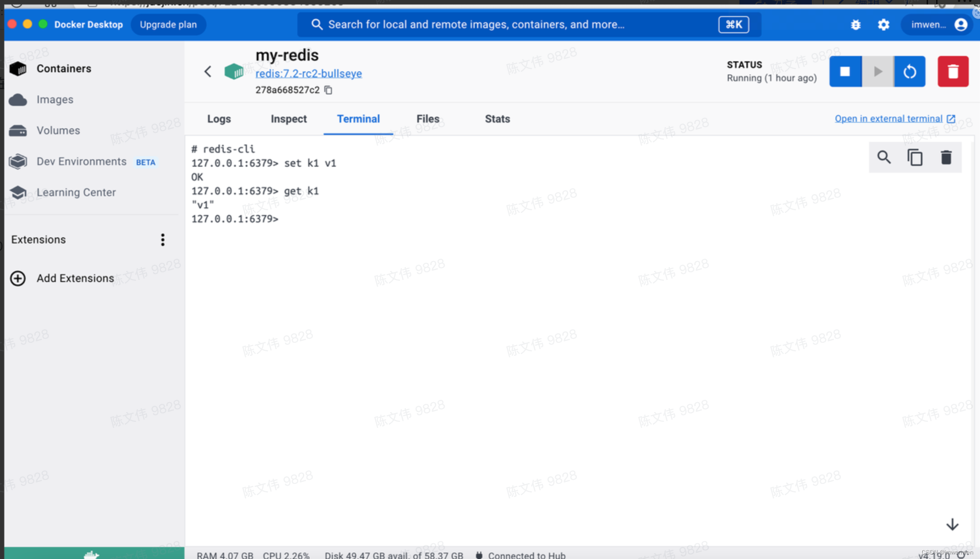Switch to the Stats tab
Image resolution: width=980 pixels, height=559 pixels.
click(497, 119)
